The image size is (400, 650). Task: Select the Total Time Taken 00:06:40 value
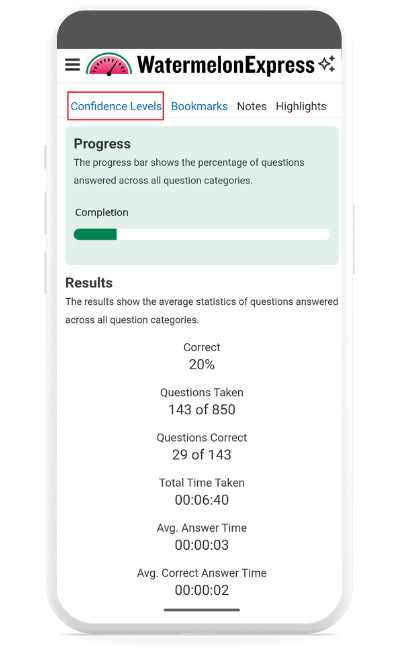(202, 500)
